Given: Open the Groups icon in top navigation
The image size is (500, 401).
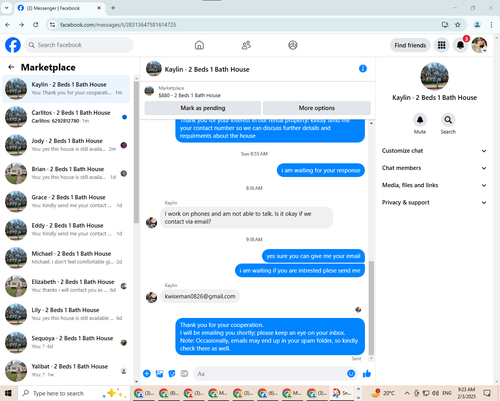Looking at the screenshot, I should click(293, 45).
